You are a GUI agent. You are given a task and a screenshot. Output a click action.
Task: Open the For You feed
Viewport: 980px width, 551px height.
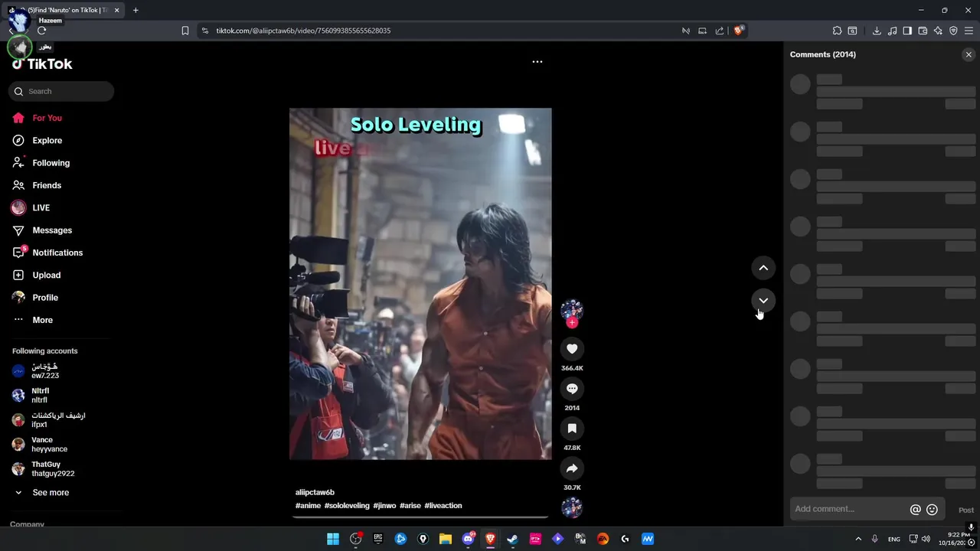pyautogui.click(x=47, y=118)
